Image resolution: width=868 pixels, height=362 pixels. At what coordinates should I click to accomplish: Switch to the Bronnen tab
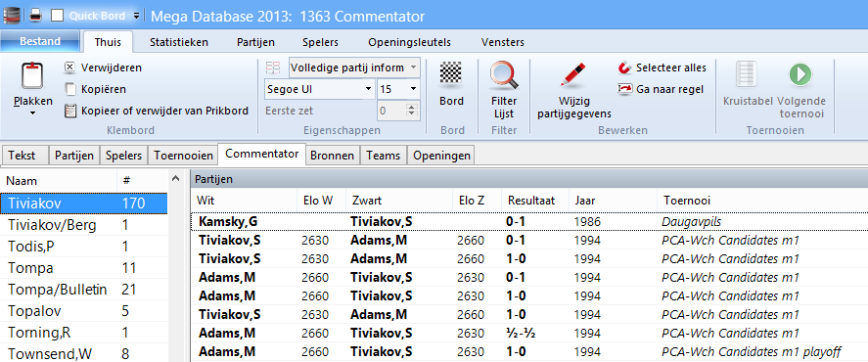tap(333, 156)
